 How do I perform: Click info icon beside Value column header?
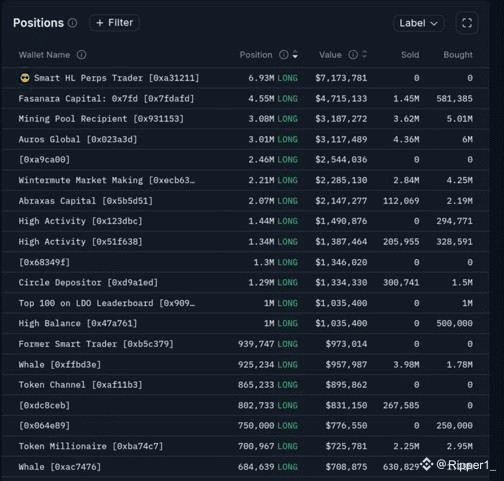click(353, 55)
